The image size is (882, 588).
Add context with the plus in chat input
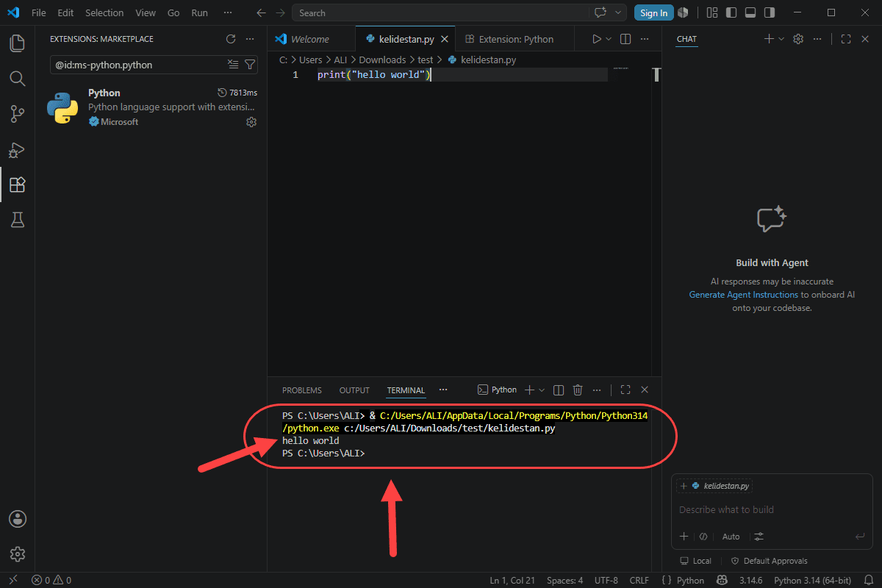pos(684,537)
